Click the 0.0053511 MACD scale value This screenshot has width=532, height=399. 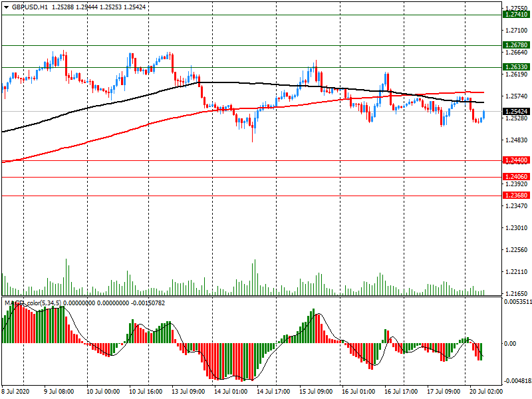point(517,301)
